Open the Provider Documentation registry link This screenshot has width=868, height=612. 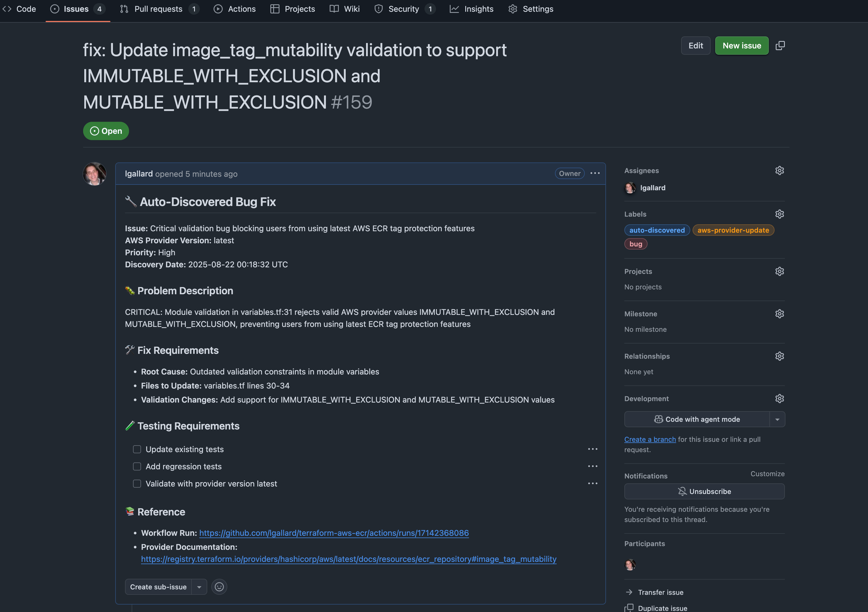pos(349,559)
